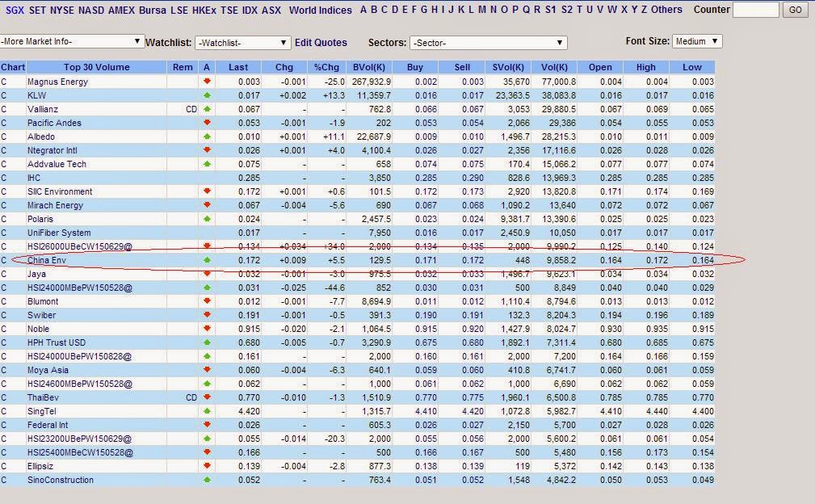The height and width of the screenshot is (504, 815).
Task: Sort by the Vol(K) column header
Action: point(554,67)
